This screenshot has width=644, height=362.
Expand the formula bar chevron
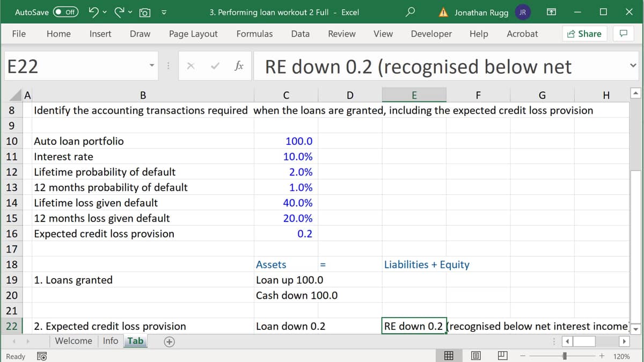point(633,66)
